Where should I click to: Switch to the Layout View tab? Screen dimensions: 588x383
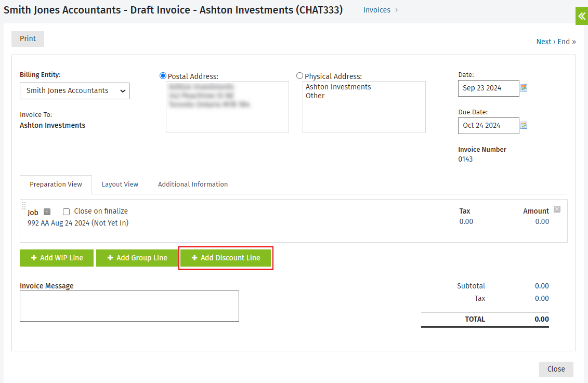coord(120,184)
